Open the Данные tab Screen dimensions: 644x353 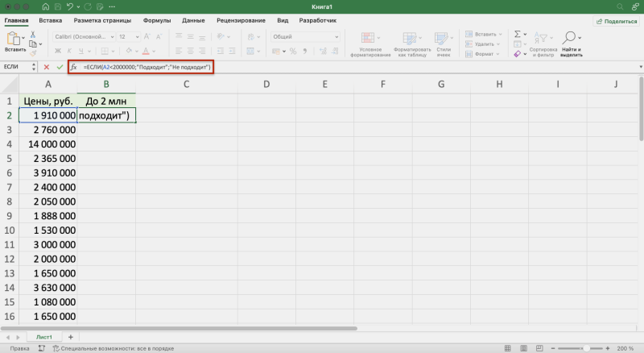point(193,21)
